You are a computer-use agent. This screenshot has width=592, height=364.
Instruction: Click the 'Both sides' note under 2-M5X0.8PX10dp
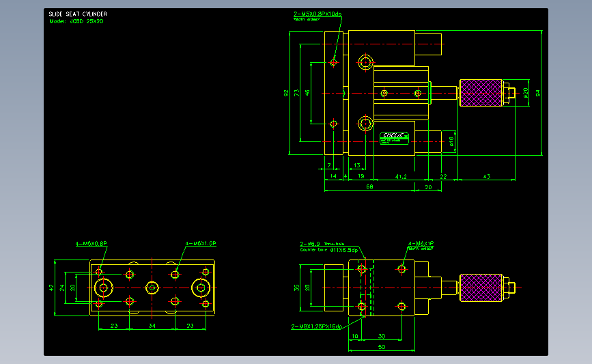307,20
